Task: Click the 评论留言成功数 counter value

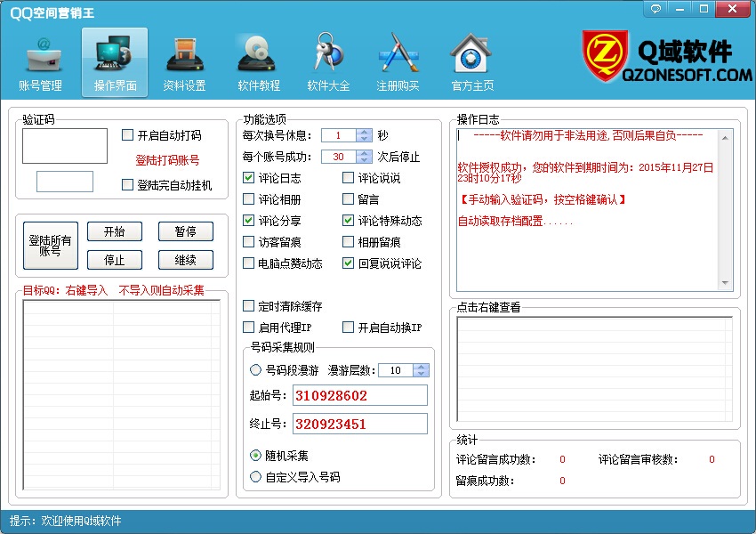Action: click(x=562, y=459)
